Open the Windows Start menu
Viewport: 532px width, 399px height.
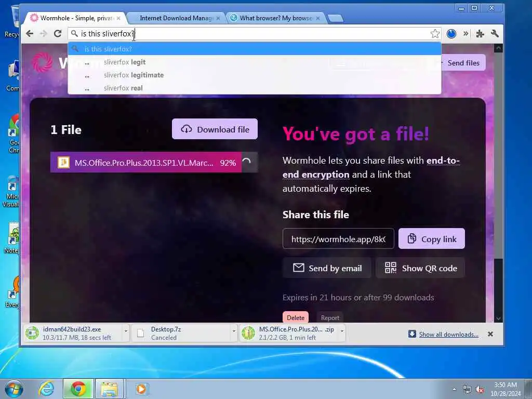click(x=14, y=389)
